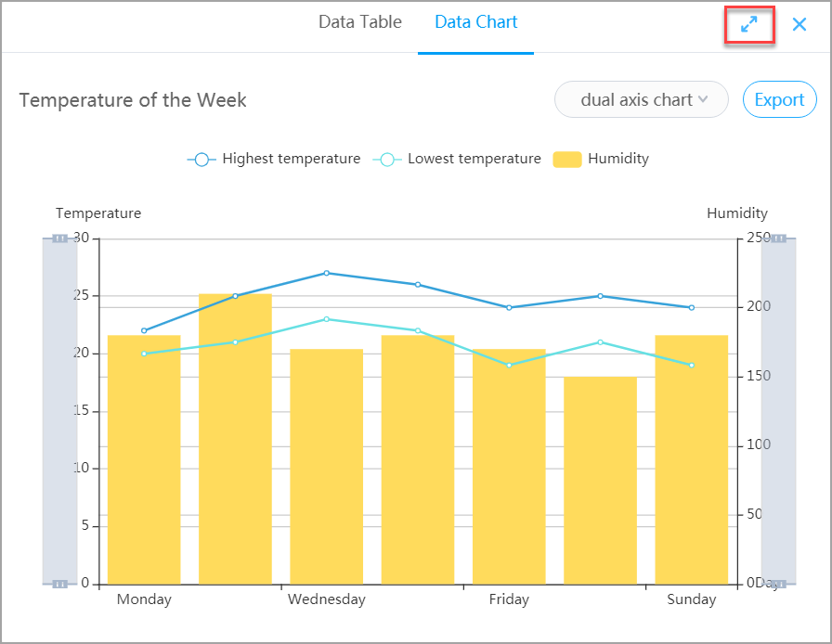Click the Saturday humidity bar
The image size is (832, 644).
(600, 483)
